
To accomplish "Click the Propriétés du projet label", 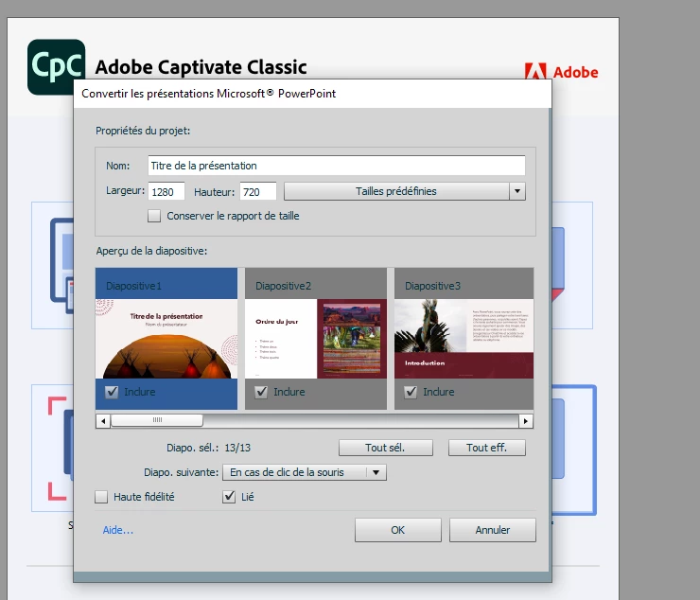I will click(x=143, y=131).
